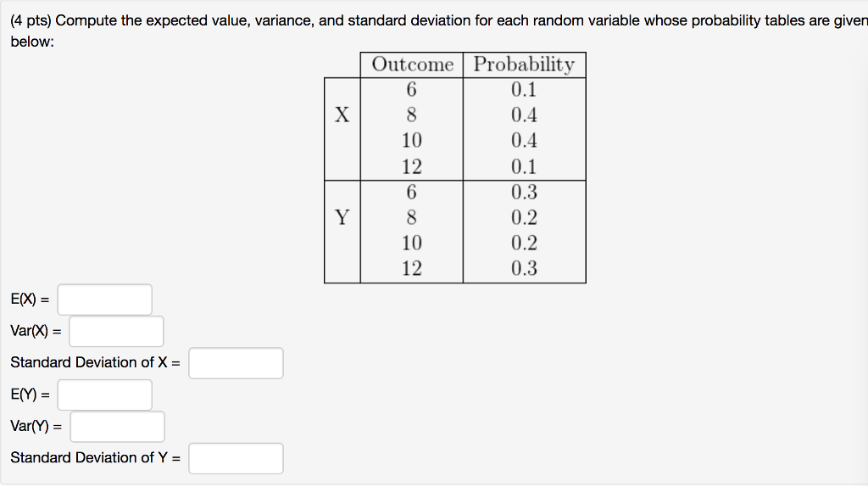
Task: Click the Y row label in table
Action: 342,217
